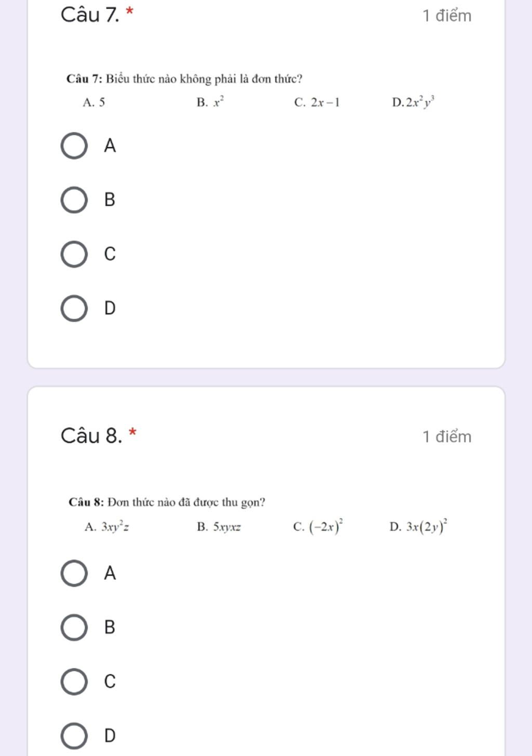Click the "3xy²z" expression in Câu 8
532x756 pixels.
click(115, 527)
